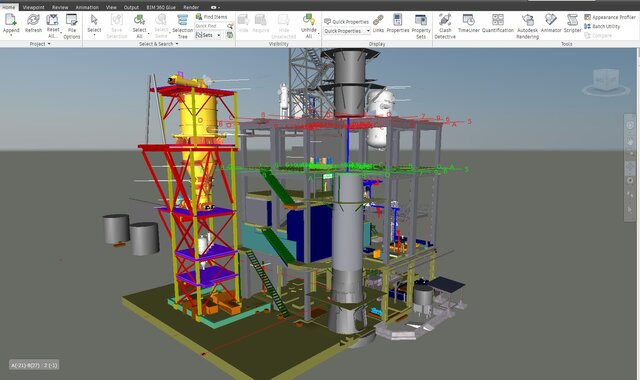Switch to the Animation ribbon tab
640x380 pixels.
(87, 7)
